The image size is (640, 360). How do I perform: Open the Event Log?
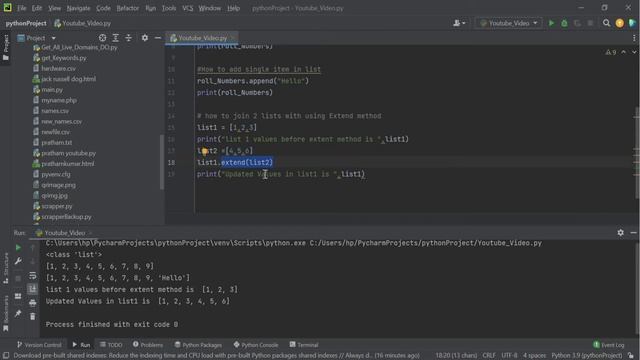(609, 345)
